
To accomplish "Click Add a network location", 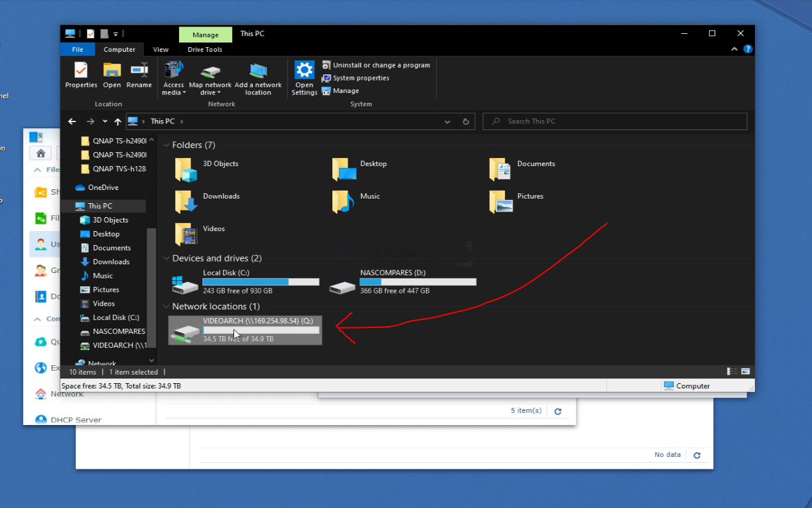I will (x=258, y=78).
